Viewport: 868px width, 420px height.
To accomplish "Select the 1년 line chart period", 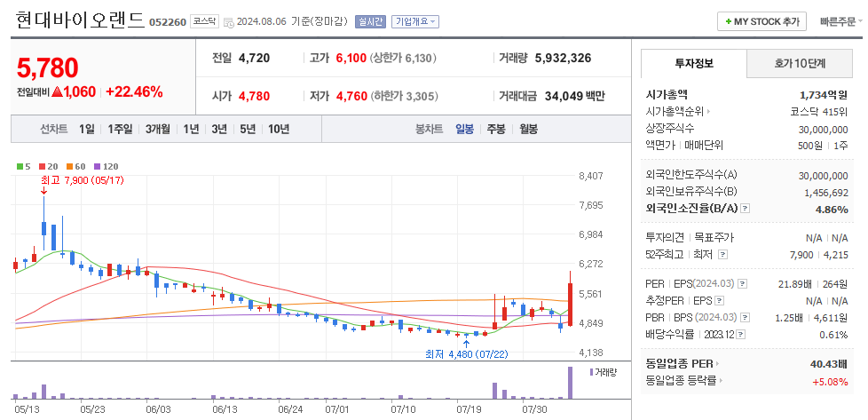I will 191,129.
